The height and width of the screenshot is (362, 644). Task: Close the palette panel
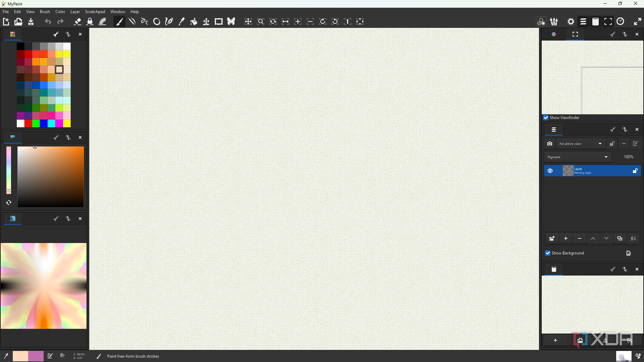pos(80,35)
